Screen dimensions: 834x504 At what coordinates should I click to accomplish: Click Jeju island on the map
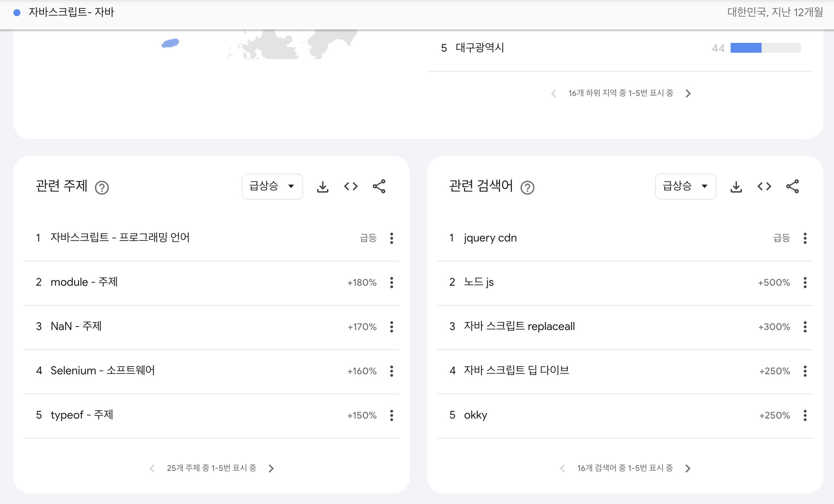point(171,43)
